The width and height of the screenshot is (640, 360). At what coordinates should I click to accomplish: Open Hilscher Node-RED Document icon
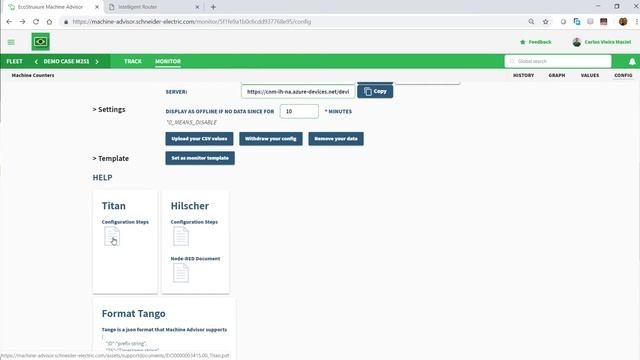(181, 273)
